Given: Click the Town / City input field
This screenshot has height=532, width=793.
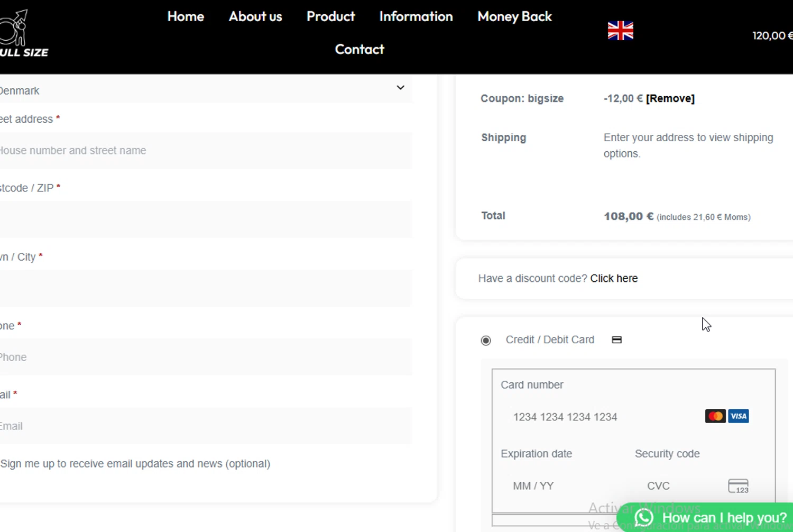Looking at the screenshot, I should (x=206, y=288).
